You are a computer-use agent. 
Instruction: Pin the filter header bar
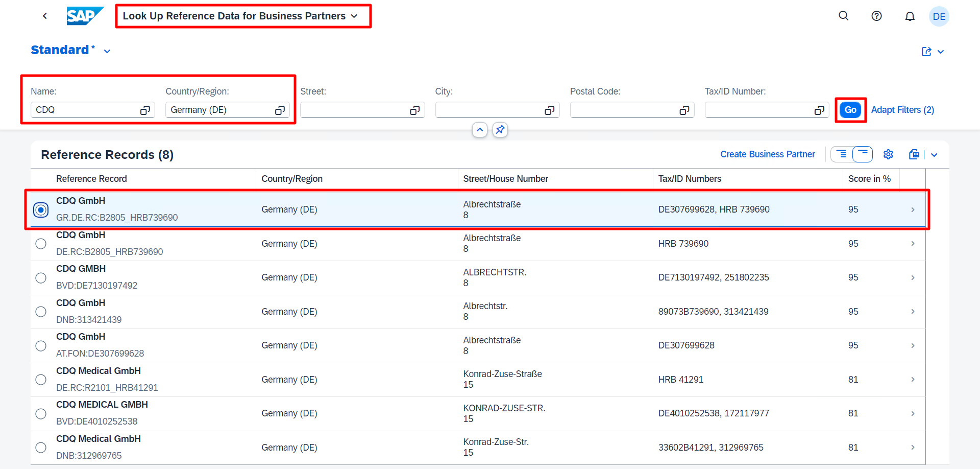500,130
